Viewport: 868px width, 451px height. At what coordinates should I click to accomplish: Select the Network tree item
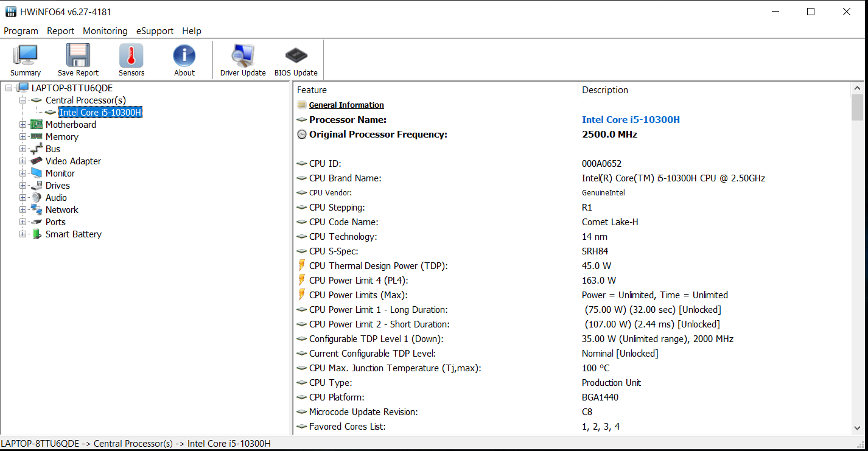click(62, 210)
